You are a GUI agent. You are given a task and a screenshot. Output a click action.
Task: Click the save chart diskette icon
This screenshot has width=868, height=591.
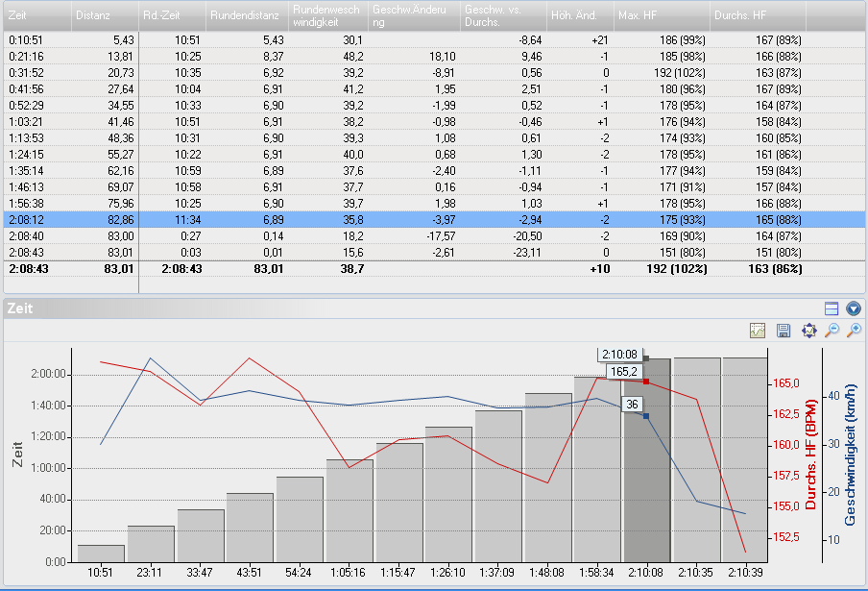coord(784,331)
